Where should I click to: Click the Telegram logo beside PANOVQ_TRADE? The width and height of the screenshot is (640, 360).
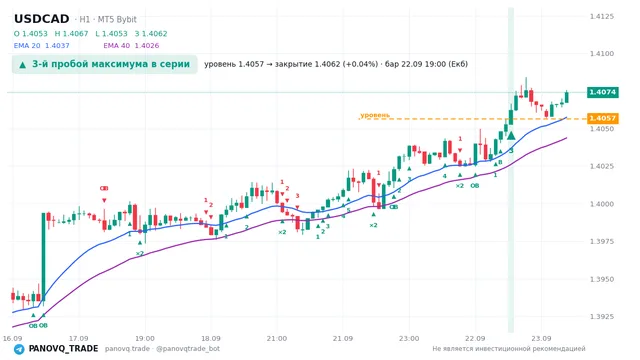(19, 349)
